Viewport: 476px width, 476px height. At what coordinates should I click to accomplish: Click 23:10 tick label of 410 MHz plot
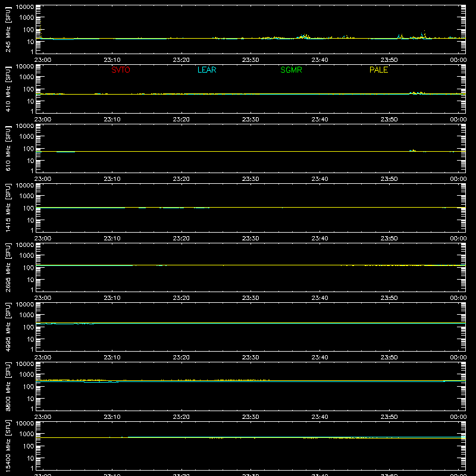pos(112,120)
